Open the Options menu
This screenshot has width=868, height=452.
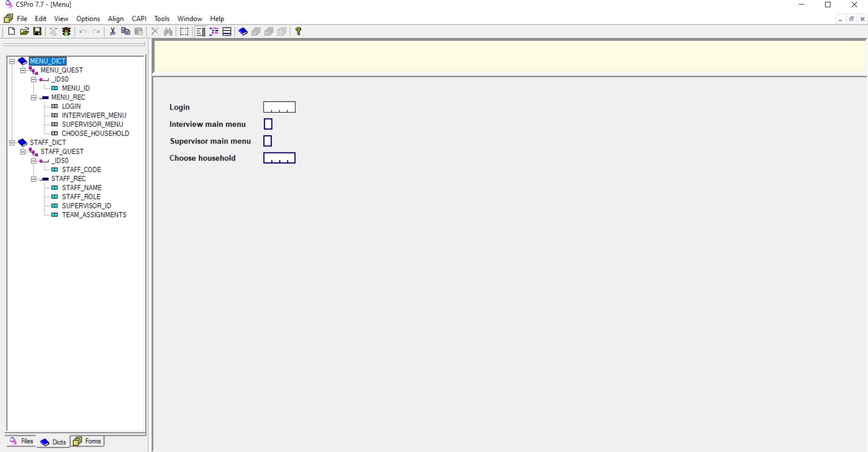click(x=88, y=19)
